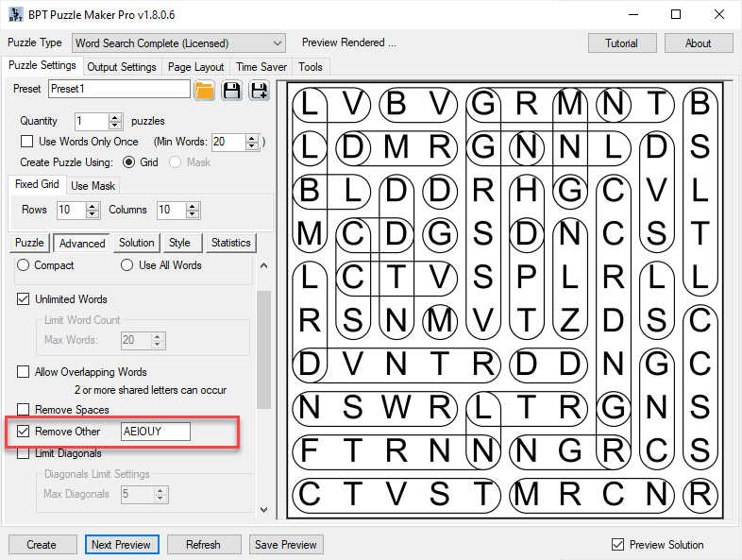Open preset folder icon

click(x=204, y=90)
